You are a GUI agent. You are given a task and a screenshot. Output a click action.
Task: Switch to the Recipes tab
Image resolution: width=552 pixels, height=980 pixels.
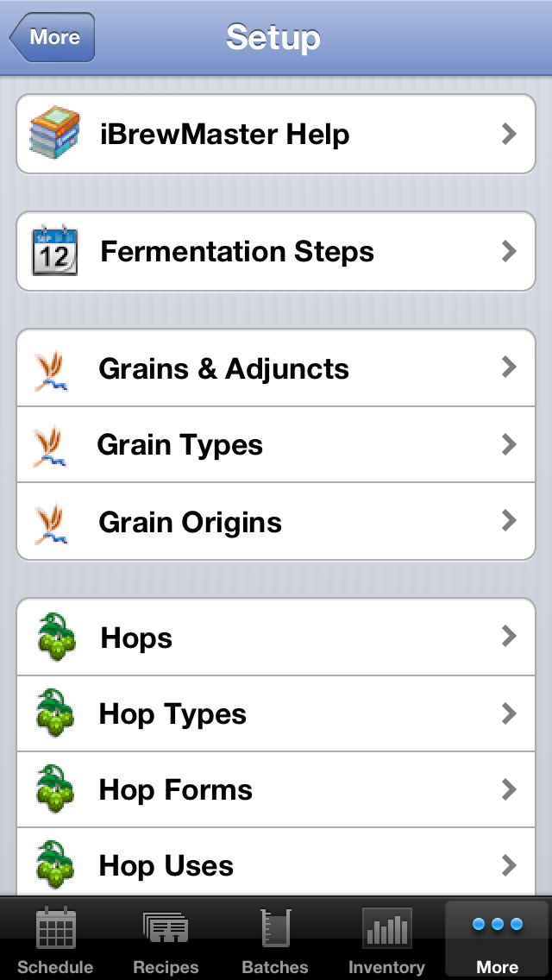166,940
